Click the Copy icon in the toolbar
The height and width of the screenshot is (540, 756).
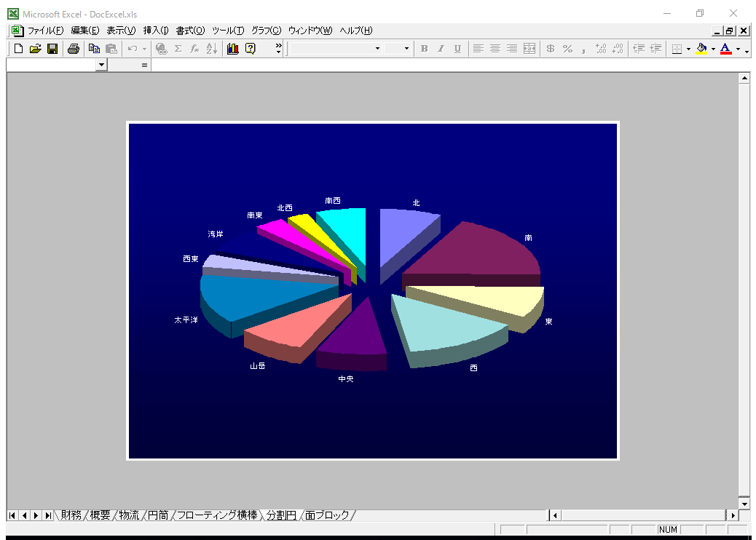[94, 49]
